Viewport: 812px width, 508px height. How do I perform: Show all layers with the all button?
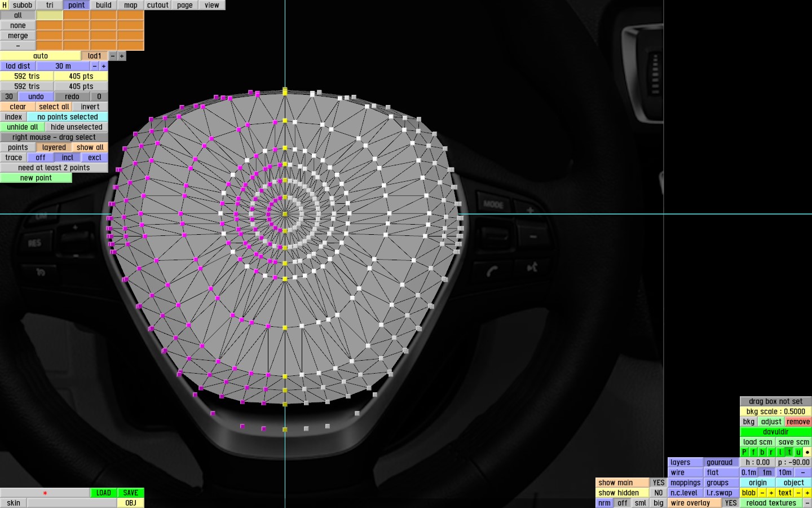coord(18,15)
